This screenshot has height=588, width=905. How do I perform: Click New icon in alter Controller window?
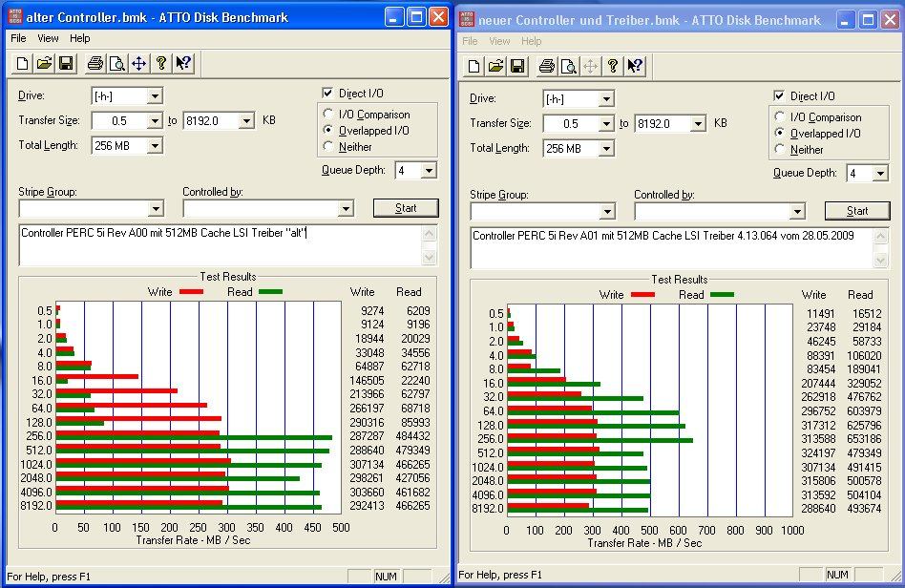click(23, 63)
